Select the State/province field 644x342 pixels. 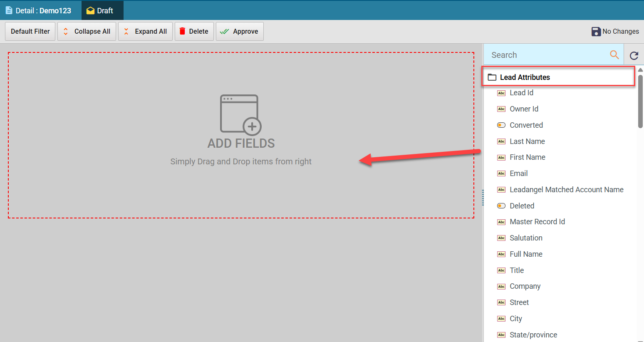point(533,335)
